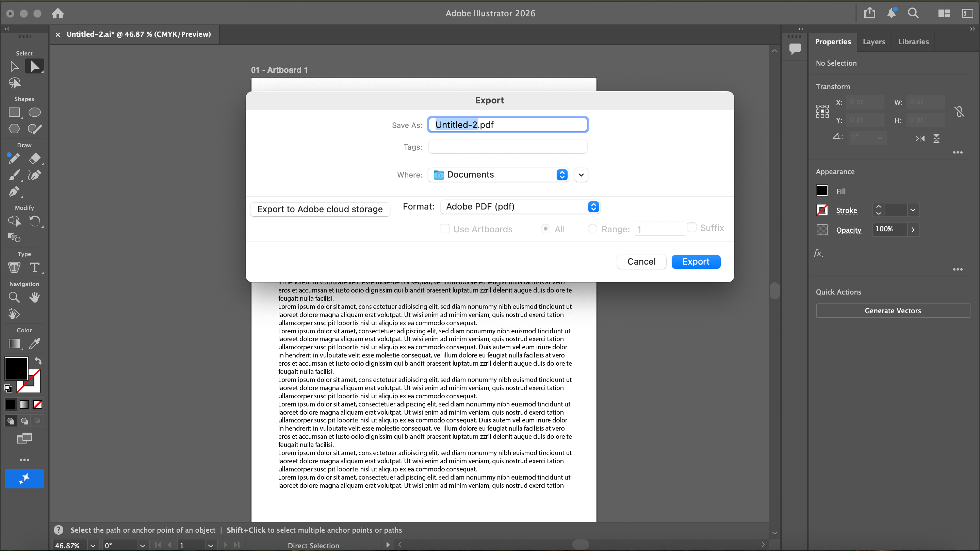Toggle the Suffix checkbox
This screenshot has width=980, height=551.
(x=692, y=228)
